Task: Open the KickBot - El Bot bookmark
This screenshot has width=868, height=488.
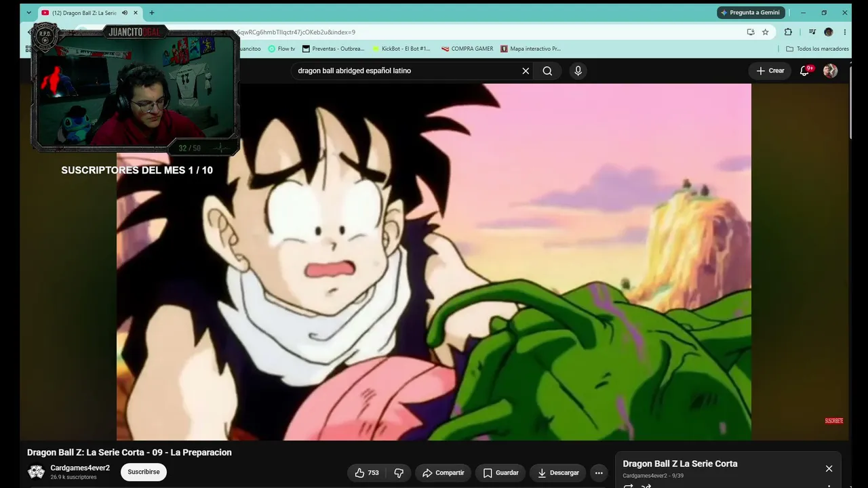Action: click(x=401, y=49)
